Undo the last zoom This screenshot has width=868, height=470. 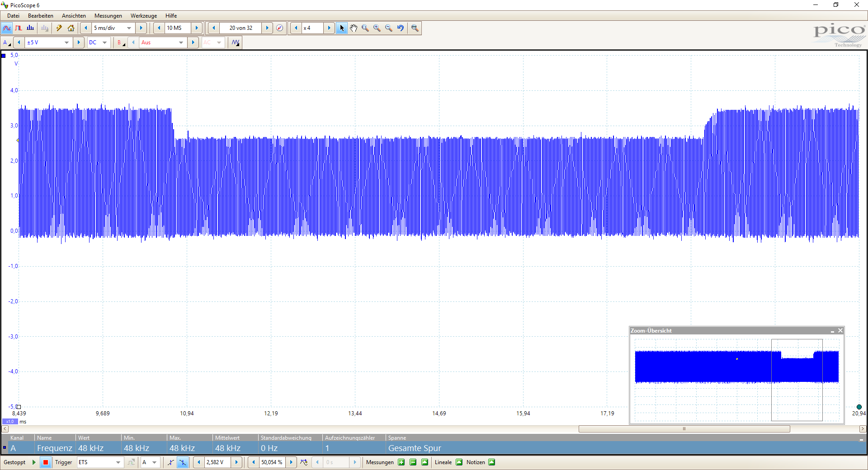[x=401, y=28]
